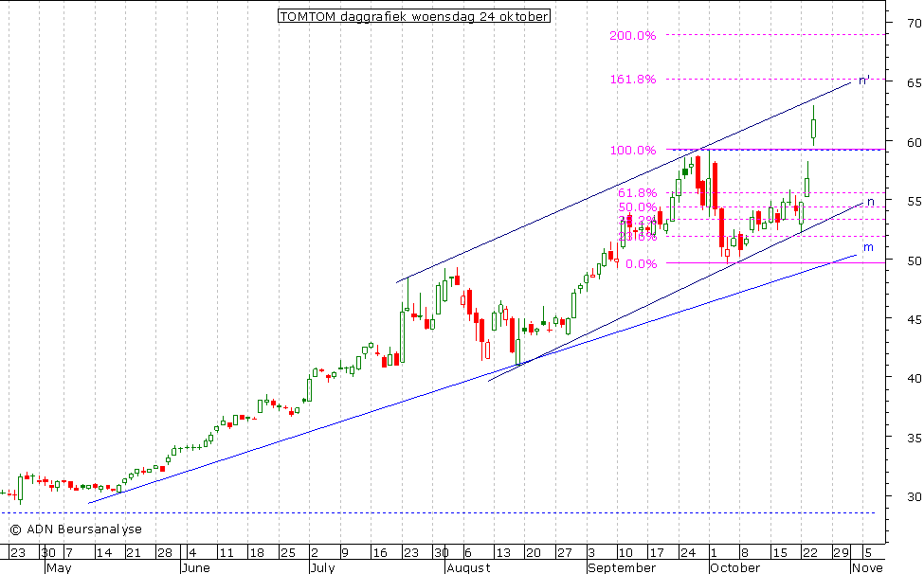
Task: Select the August month label
Action: point(468,567)
